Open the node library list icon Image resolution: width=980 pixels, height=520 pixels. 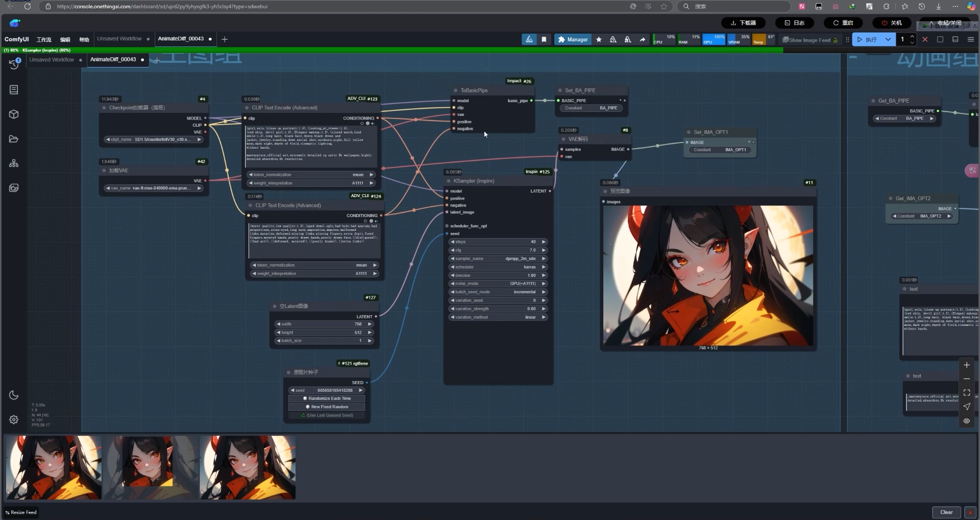(14, 90)
